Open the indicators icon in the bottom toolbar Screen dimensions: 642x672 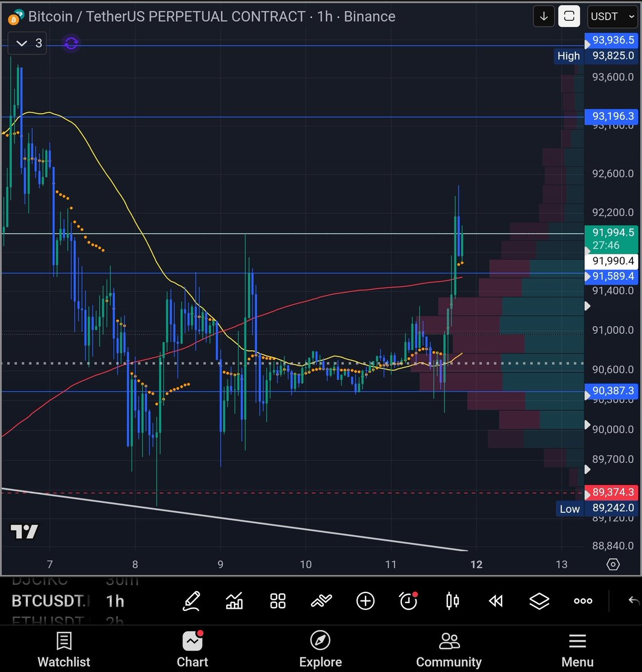click(x=233, y=600)
